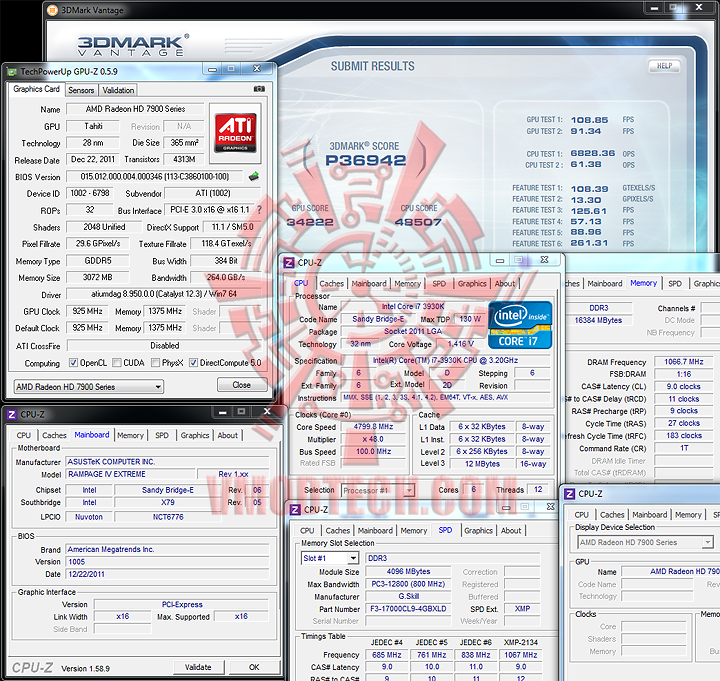The width and height of the screenshot is (720, 681).
Task: Click the GPU TEST 1 result 108.85
Action: click(589, 120)
